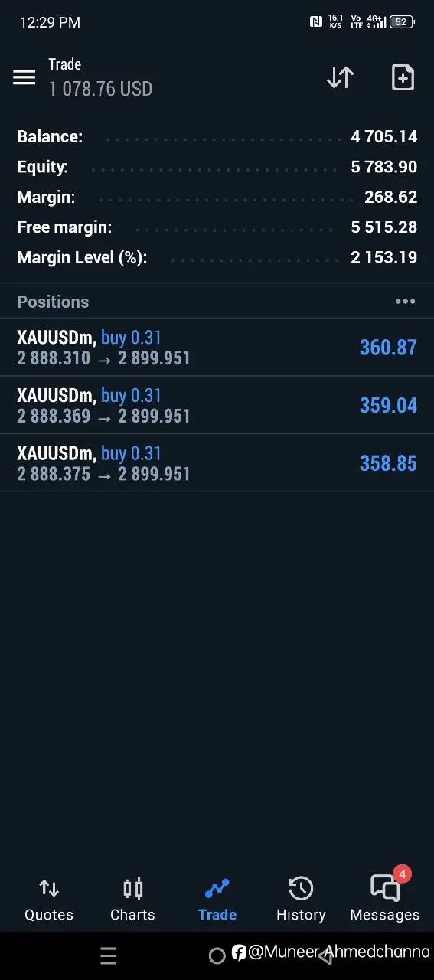Create a new order with plus document icon
Image resolution: width=434 pixels, height=980 pixels.
coord(403,77)
